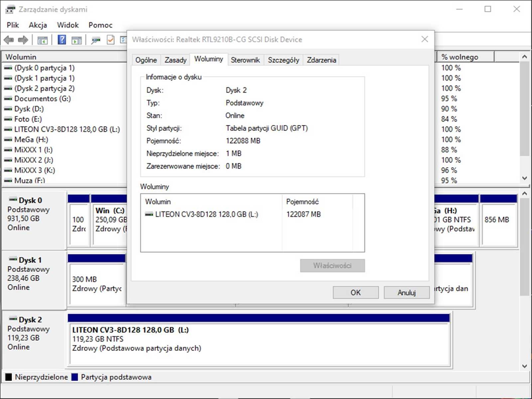Open Help via the blue question-mark icon
The image size is (532, 399).
[x=62, y=40]
